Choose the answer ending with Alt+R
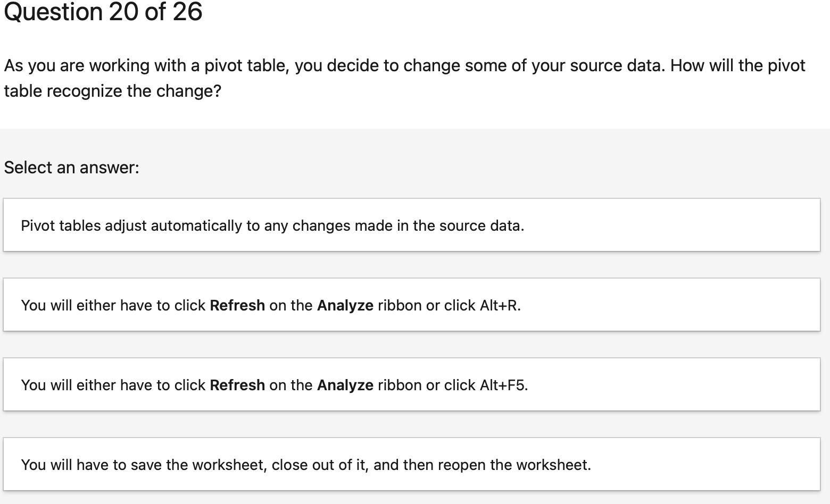The width and height of the screenshot is (830, 504). click(x=411, y=305)
